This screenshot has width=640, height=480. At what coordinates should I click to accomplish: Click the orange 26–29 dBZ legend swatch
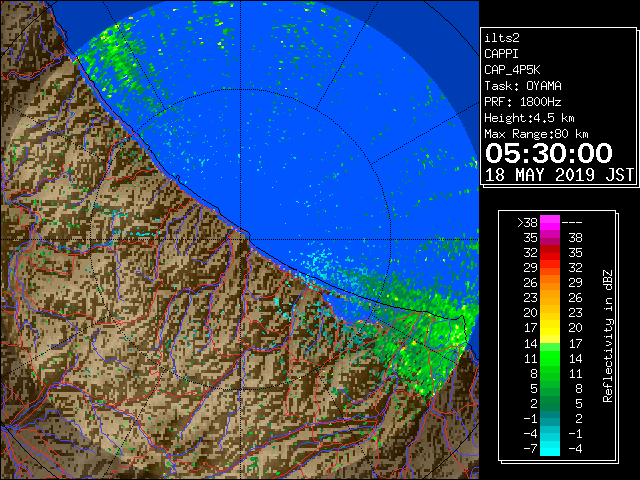(x=550, y=282)
